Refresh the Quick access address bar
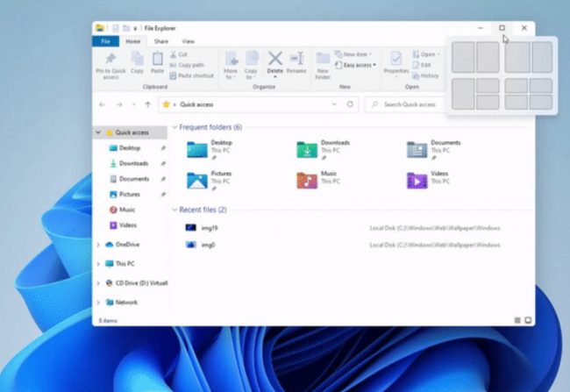570x392 pixels. click(x=350, y=104)
